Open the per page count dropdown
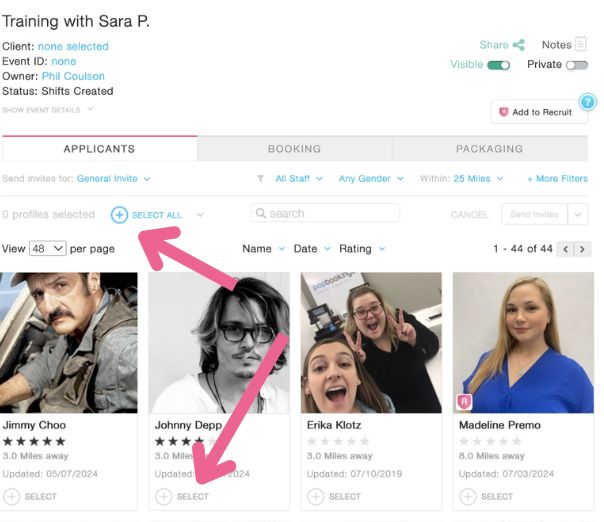The image size is (604, 522). point(48,248)
